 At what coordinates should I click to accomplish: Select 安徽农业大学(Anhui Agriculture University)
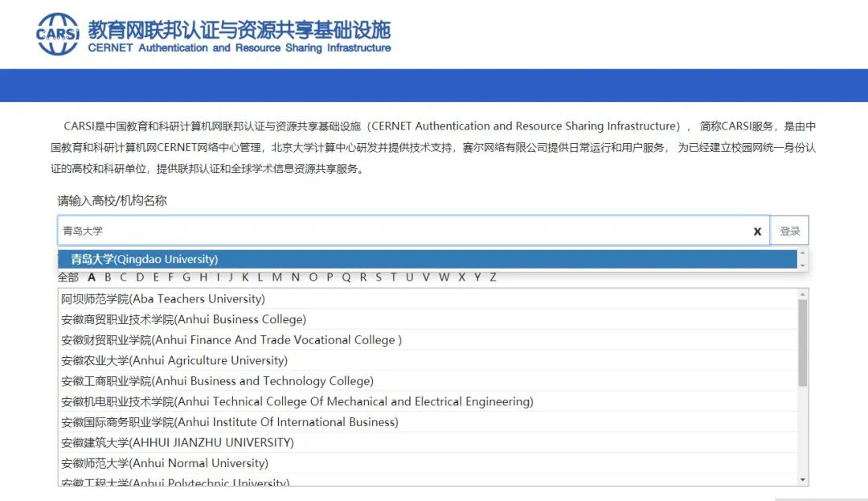click(428, 360)
